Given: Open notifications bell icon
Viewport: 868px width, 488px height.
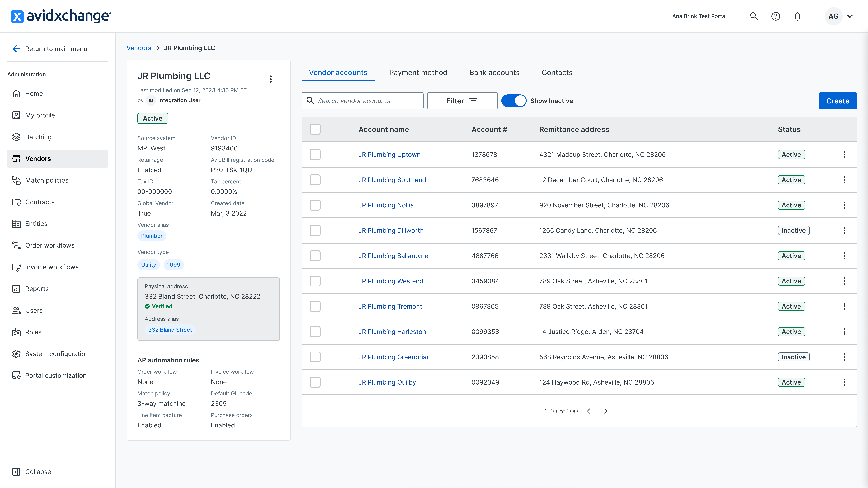Looking at the screenshot, I should click(797, 16).
